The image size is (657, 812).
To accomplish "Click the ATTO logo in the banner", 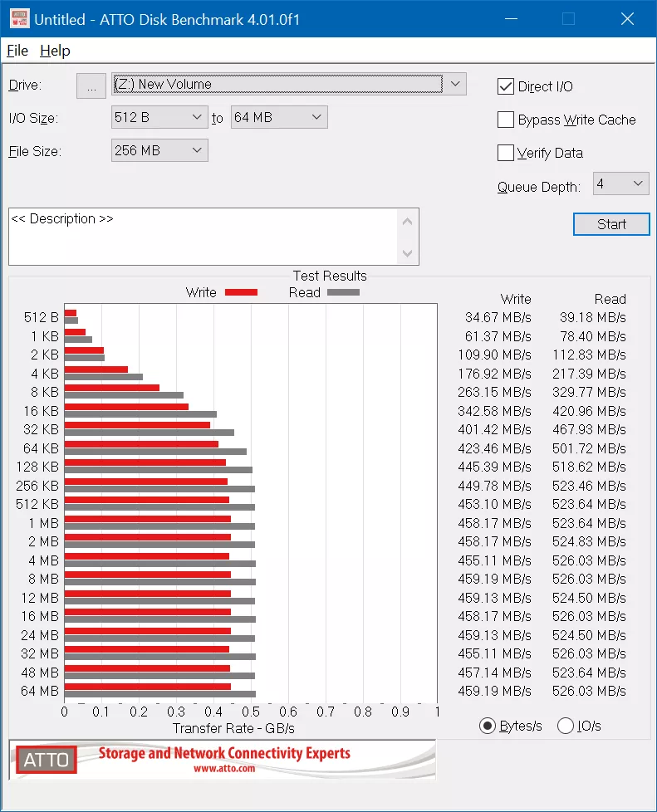I will pos(47,760).
